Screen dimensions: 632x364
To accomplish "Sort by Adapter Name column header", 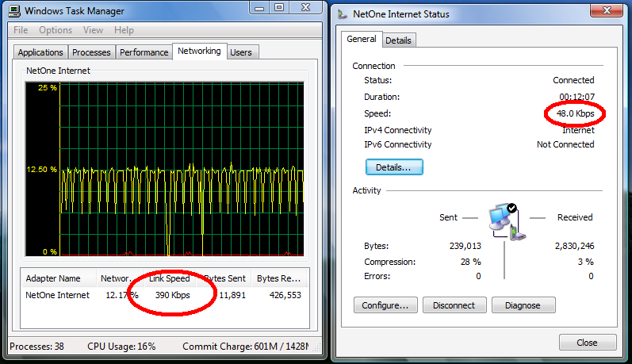I will [x=59, y=278].
